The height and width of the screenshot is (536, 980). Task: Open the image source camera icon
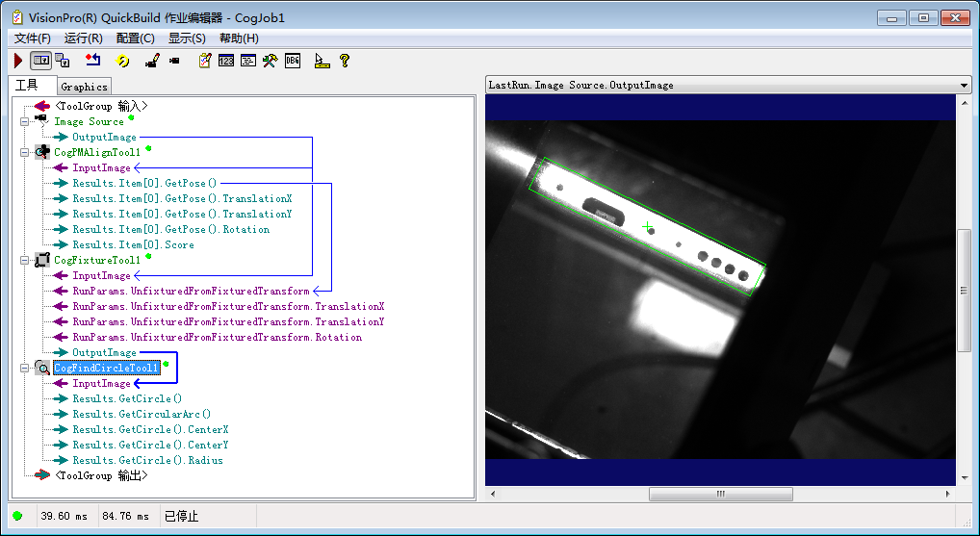point(174,61)
